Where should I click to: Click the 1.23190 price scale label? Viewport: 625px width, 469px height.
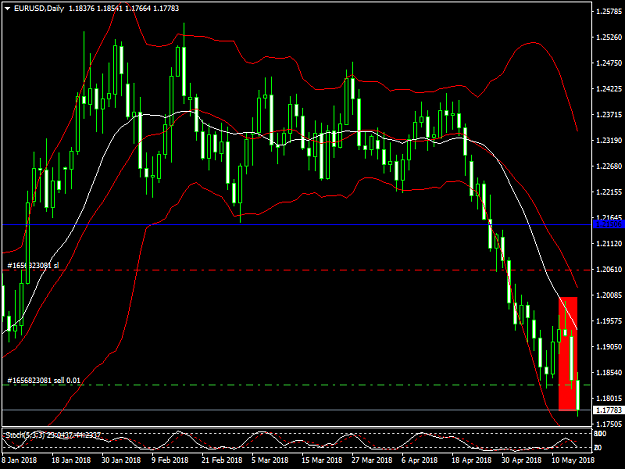click(609, 140)
